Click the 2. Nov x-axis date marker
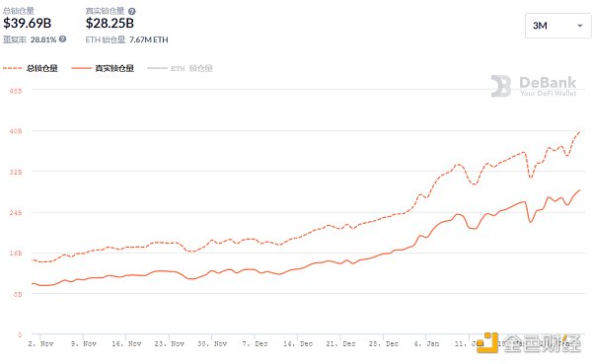The width and height of the screenshot is (592, 364). click(40, 343)
